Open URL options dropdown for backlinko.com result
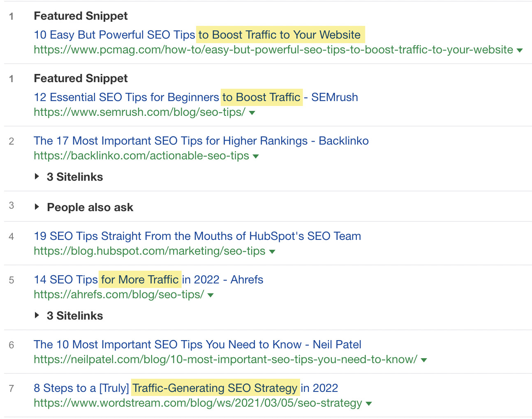 coord(256,156)
